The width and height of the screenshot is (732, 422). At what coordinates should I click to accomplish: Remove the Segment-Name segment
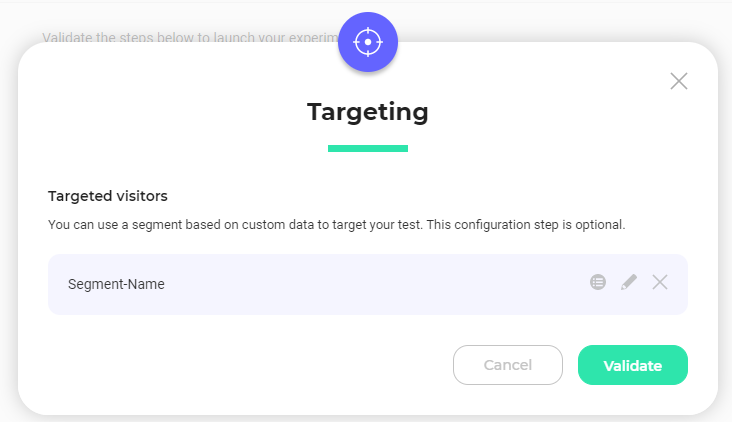coord(660,282)
